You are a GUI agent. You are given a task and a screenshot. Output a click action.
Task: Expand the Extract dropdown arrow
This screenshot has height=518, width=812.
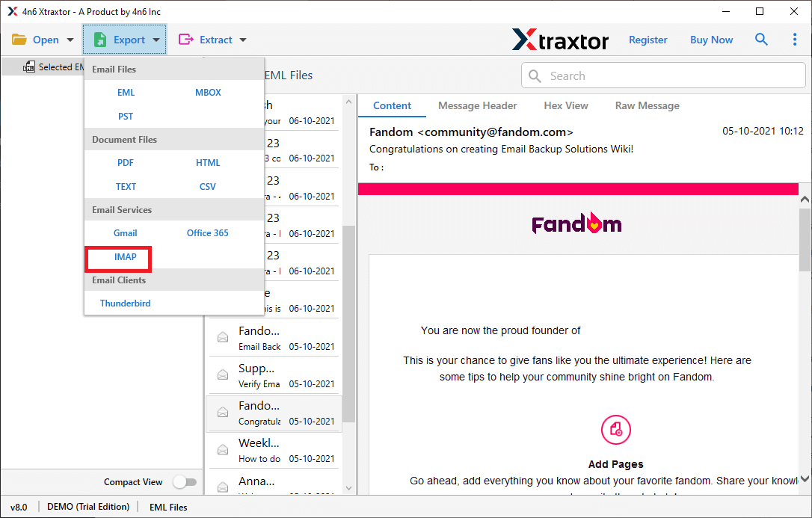tap(242, 40)
